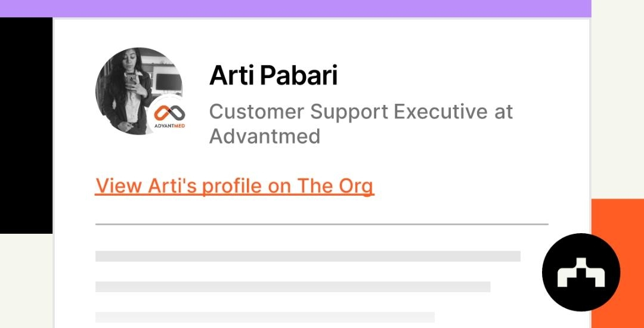Click the third gray placeholder text line
This screenshot has width=644, height=328.
265,317
